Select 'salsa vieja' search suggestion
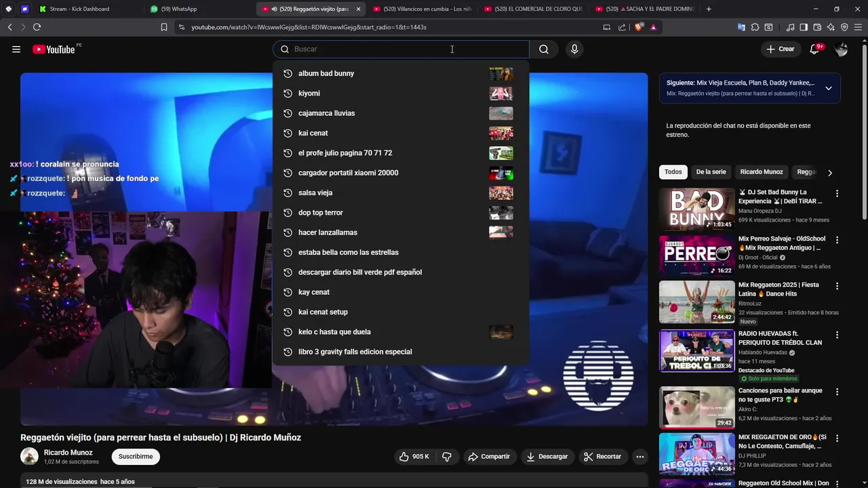The height and width of the screenshot is (488, 868). pos(401,192)
